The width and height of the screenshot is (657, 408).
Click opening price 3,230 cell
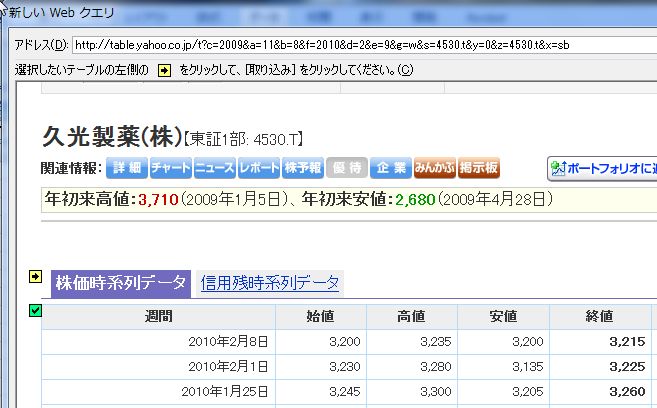tap(321, 367)
